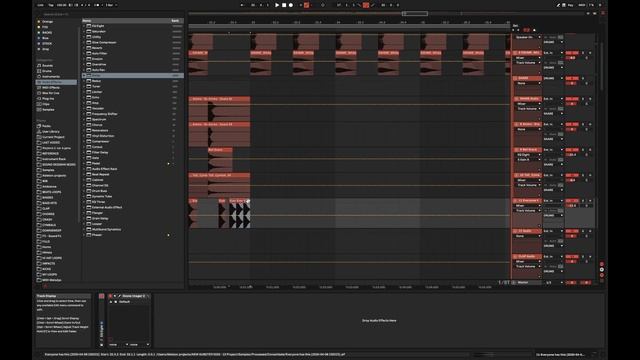Click the Limiter device icon

[x=89, y=92]
